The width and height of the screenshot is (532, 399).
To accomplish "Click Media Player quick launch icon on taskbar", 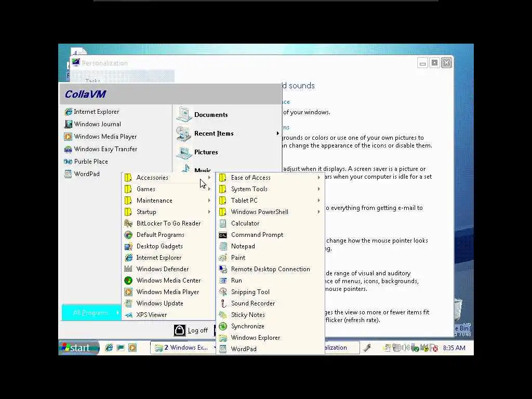I will (x=132, y=348).
